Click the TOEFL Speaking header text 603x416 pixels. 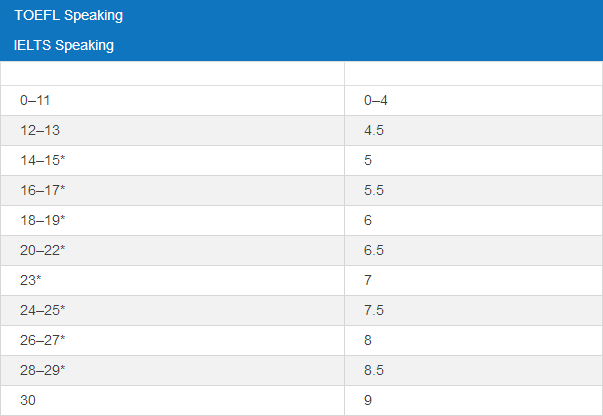coord(68,16)
